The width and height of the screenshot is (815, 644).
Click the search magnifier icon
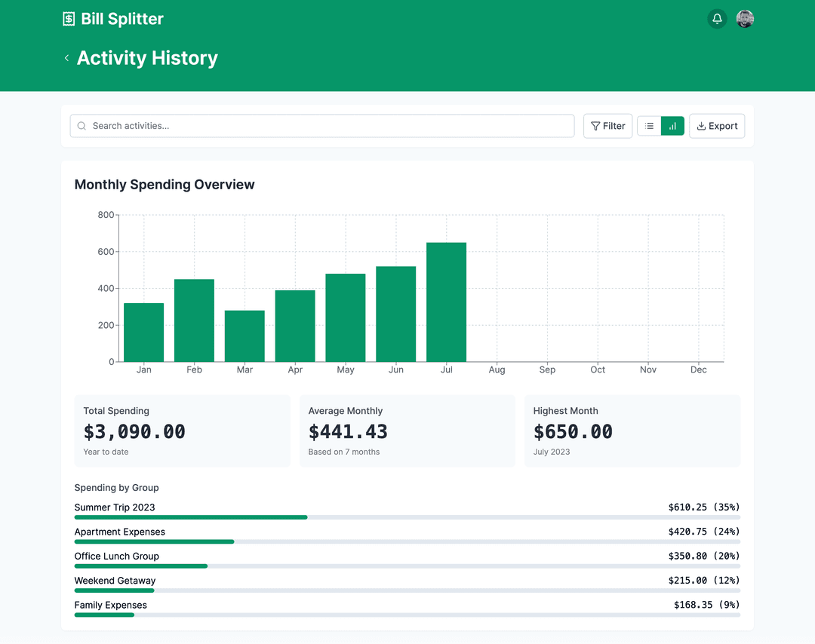(x=81, y=126)
